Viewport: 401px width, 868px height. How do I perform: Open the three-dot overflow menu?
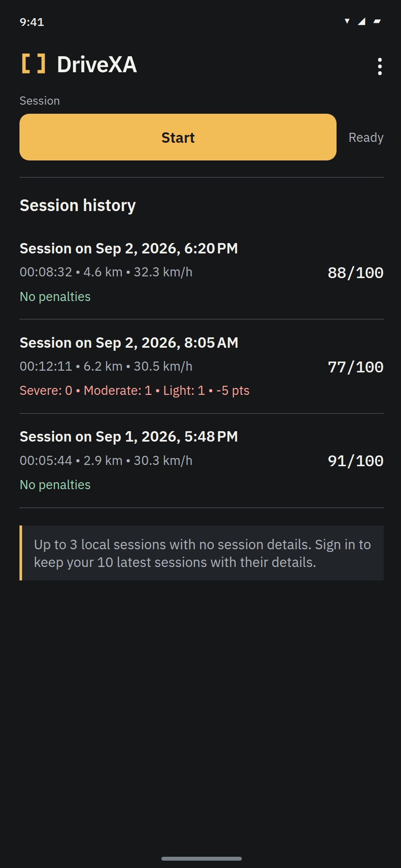coord(379,67)
